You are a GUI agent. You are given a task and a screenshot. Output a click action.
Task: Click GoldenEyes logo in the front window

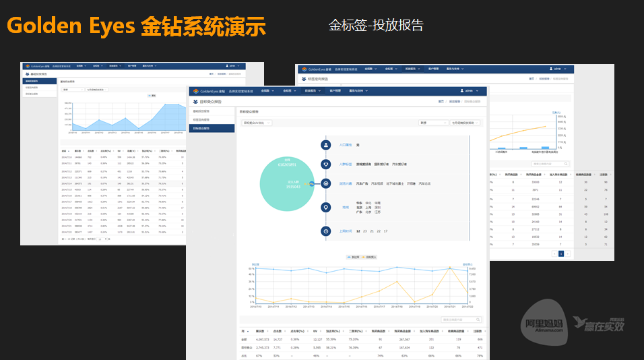coord(196,91)
